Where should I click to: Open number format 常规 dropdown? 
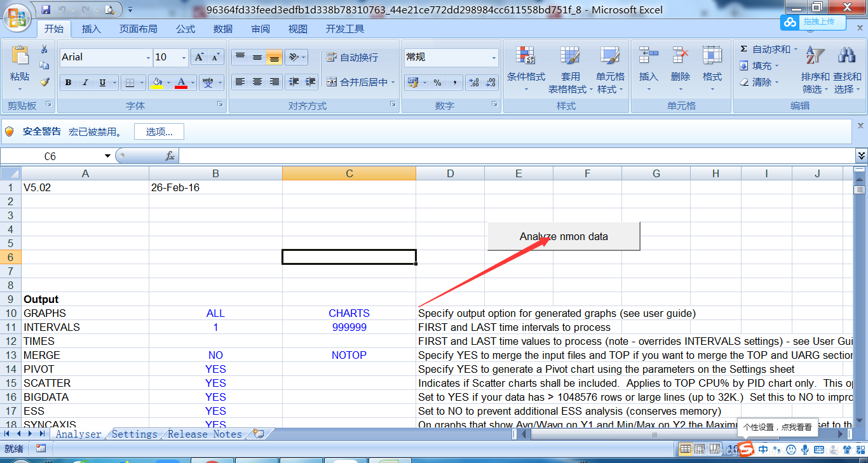click(x=494, y=57)
